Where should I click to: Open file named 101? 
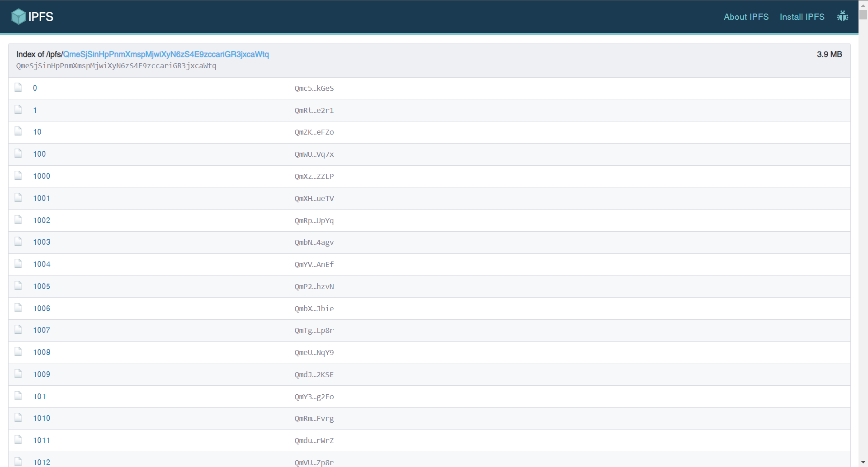(x=39, y=397)
